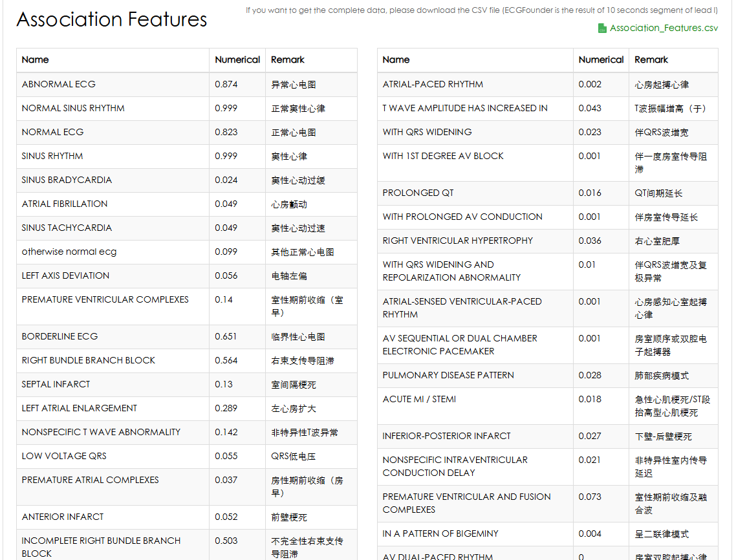This screenshot has width=736, height=560.
Task: Click the left table's Numerical column header
Action: (x=237, y=59)
